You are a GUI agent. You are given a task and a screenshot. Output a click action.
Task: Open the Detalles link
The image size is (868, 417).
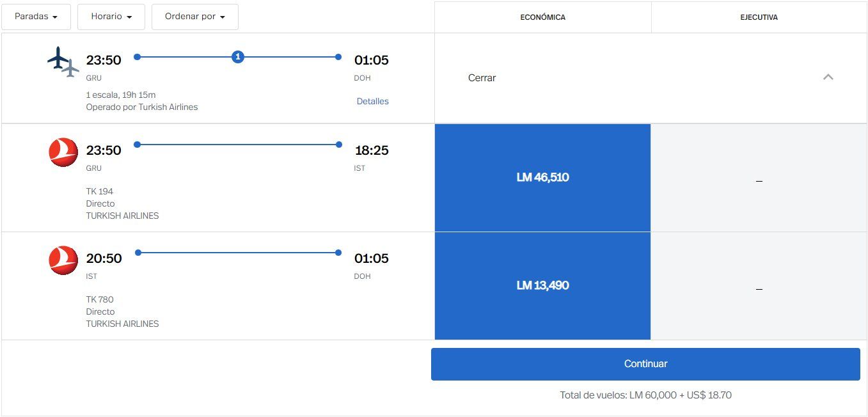(372, 101)
